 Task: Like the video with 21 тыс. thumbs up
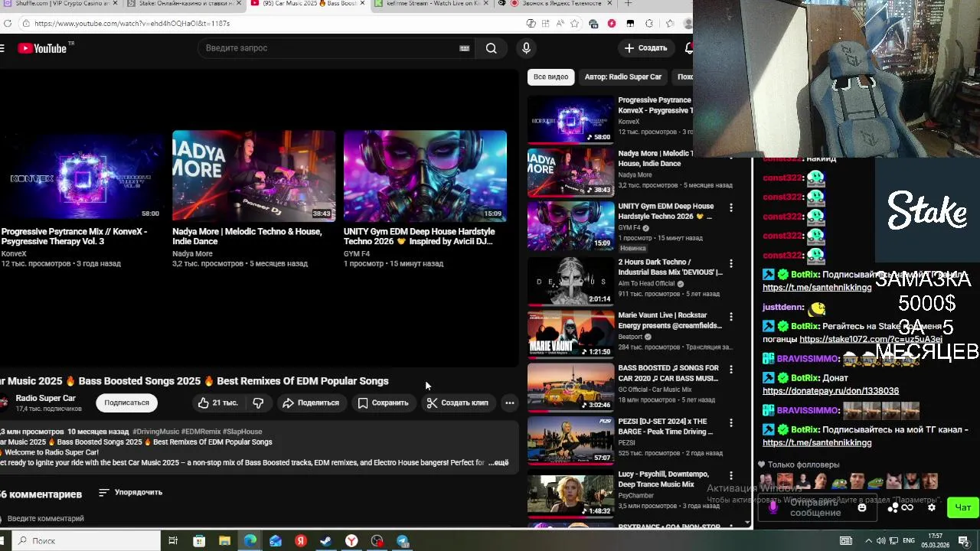point(218,403)
